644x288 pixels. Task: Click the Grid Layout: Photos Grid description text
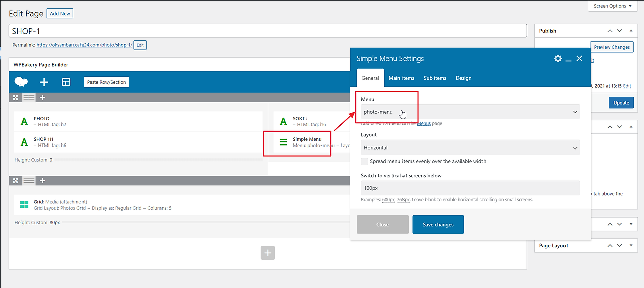click(x=102, y=208)
